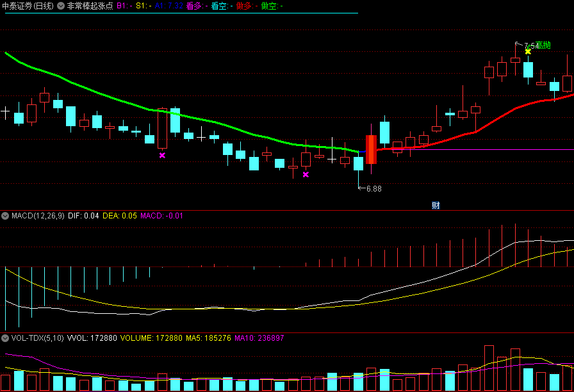574x392 pixels.
Task: Select the VVOL: 172880 readout
Action: (92, 338)
